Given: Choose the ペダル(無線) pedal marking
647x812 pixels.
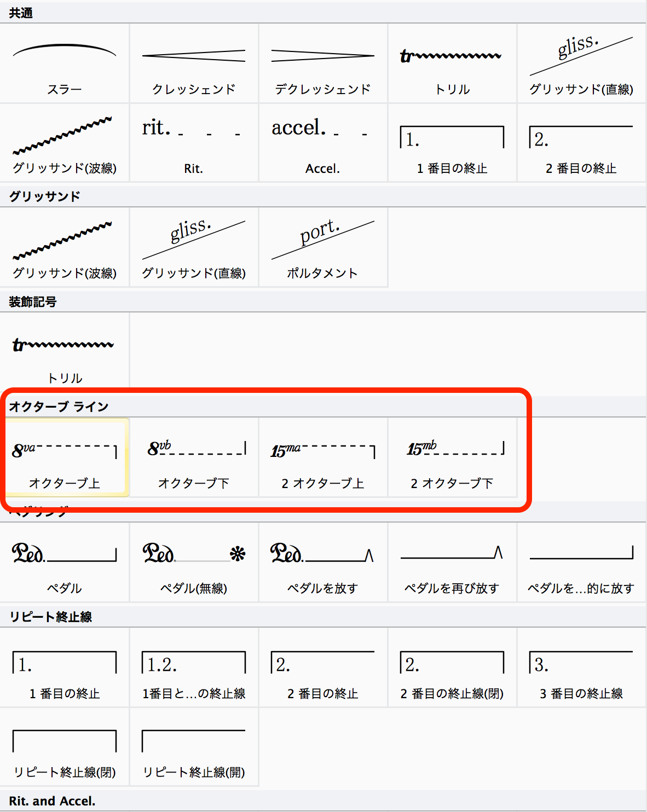Looking at the screenshot, I should 194,563.
